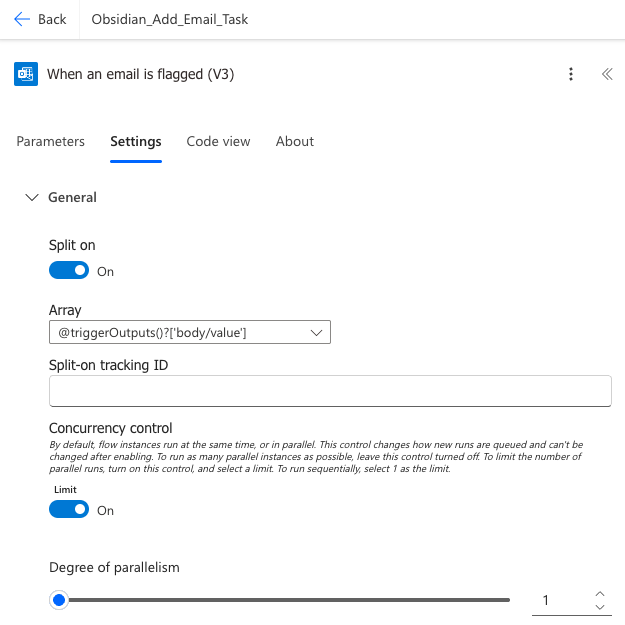
Task: Click the Degree of parallelism slider handle
Action: [x=59, y=600]
